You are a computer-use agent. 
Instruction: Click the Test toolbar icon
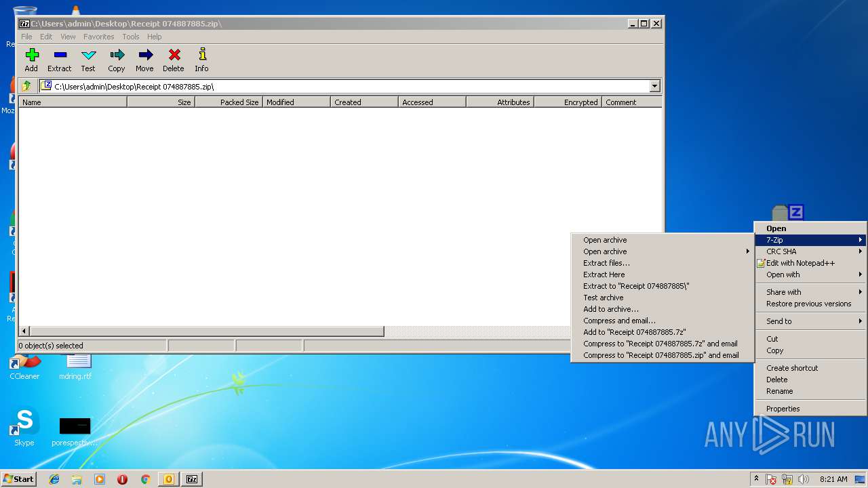[88, 60]
